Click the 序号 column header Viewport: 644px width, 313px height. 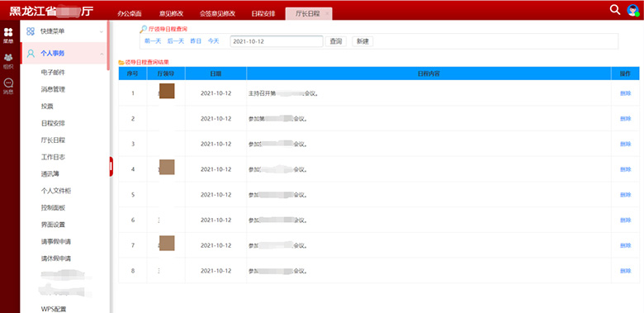(133, 74)
